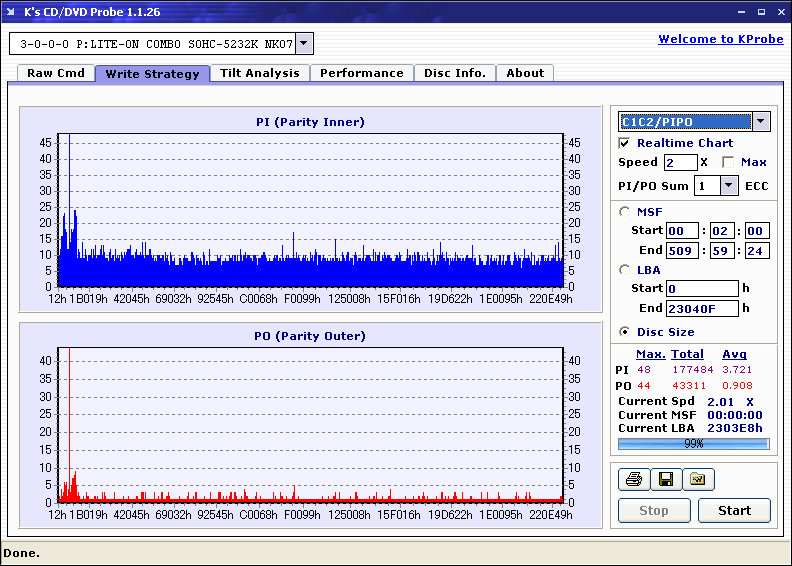Image resolution: width=792 pixels, height=566 pixels.
Task: Go to the Performance tab
Action: [361, 73]
